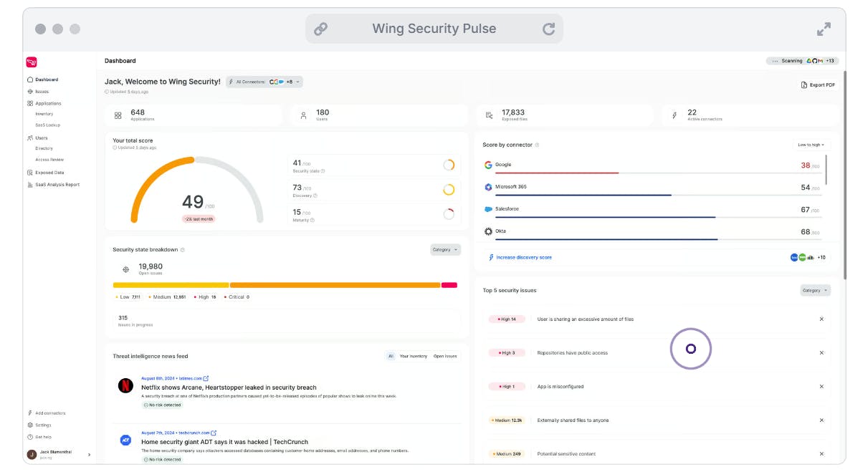Click the 'Increase discovery score' link
The image size is (868, 472).
(523, 257)
